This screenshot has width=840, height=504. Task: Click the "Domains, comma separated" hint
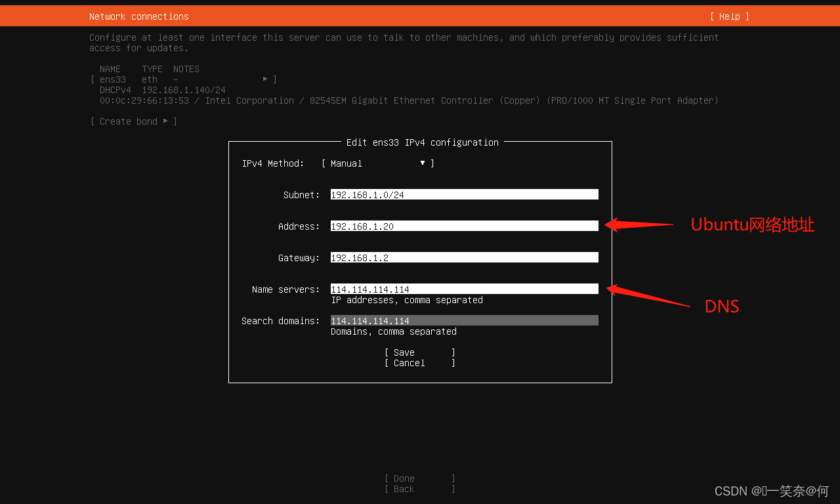[x=394, y=331]
